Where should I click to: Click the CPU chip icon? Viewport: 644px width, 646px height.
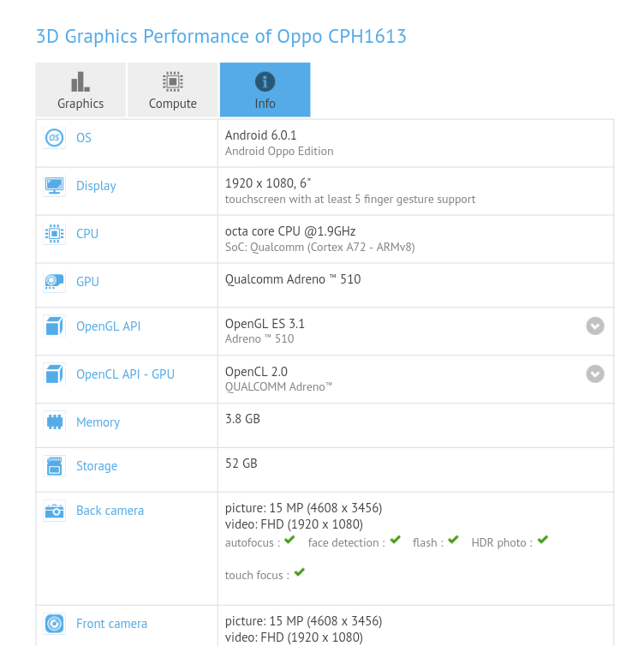(x=54, y=234)
